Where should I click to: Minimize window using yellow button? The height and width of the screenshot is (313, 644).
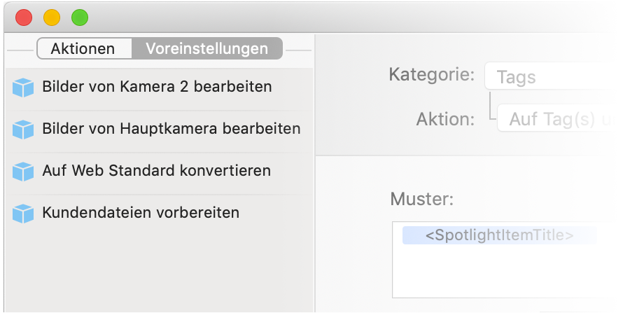click(52, 18)
